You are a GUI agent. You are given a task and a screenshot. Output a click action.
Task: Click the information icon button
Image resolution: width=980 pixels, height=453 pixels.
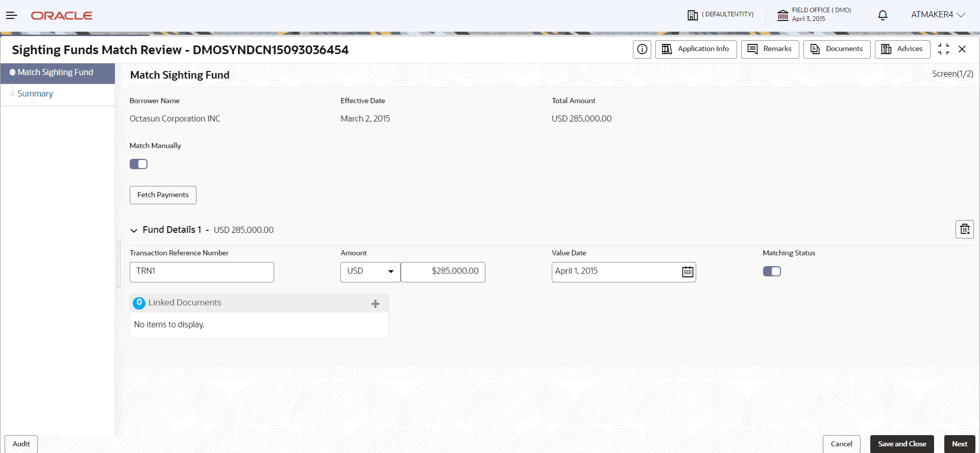click(642, 49)
